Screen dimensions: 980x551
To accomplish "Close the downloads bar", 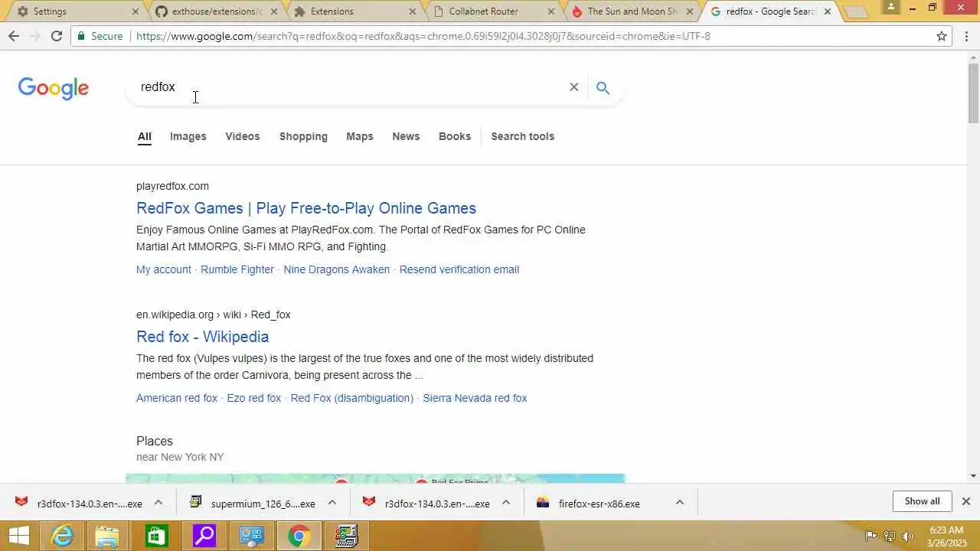I will [x=966, y=501].
